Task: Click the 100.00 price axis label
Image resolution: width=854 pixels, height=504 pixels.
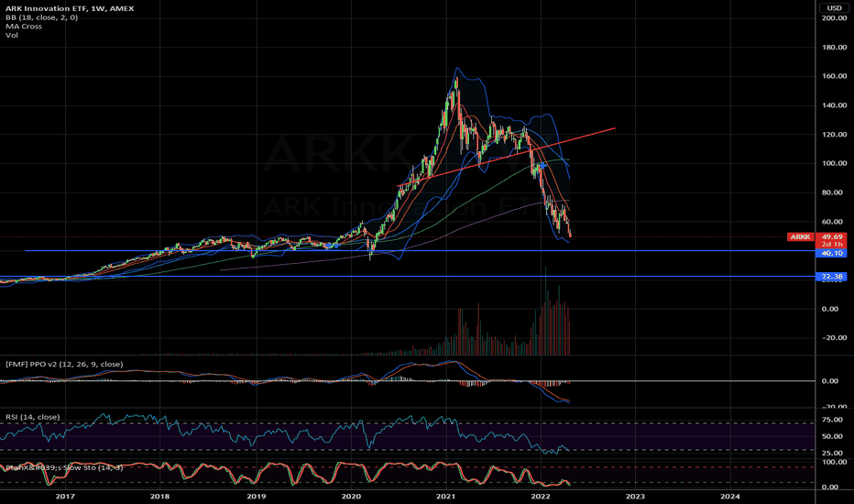Action: tap(834, 163)
